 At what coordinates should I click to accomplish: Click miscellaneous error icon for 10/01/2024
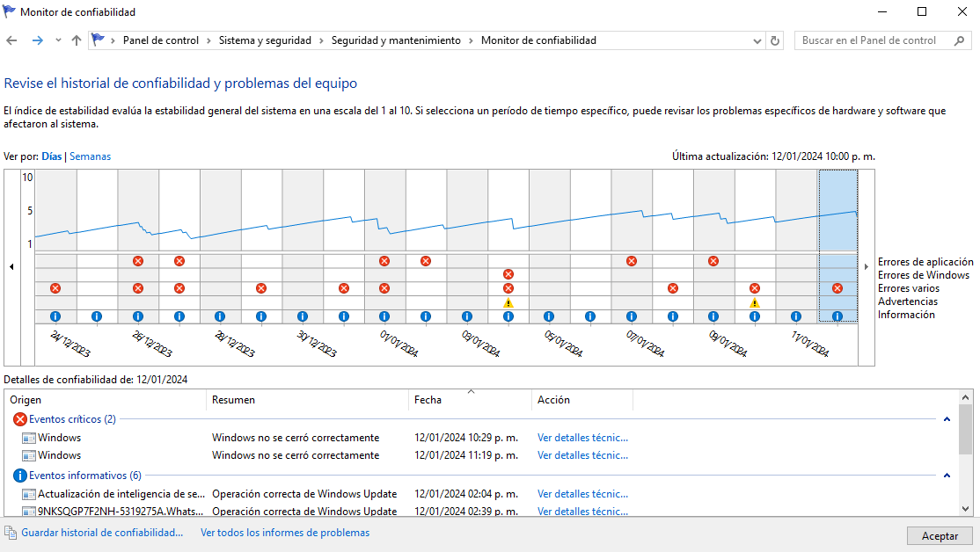point(755,287)
